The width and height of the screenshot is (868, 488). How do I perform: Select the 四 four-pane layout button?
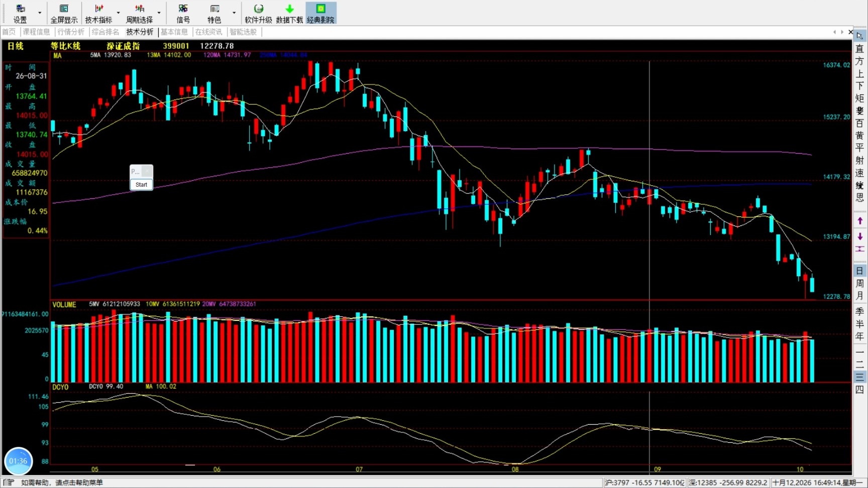(859, 389)
